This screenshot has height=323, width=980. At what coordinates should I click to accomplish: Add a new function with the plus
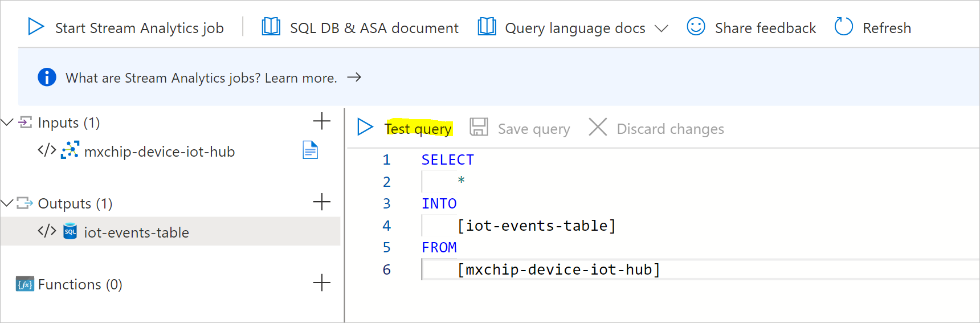tap(322, 283)
